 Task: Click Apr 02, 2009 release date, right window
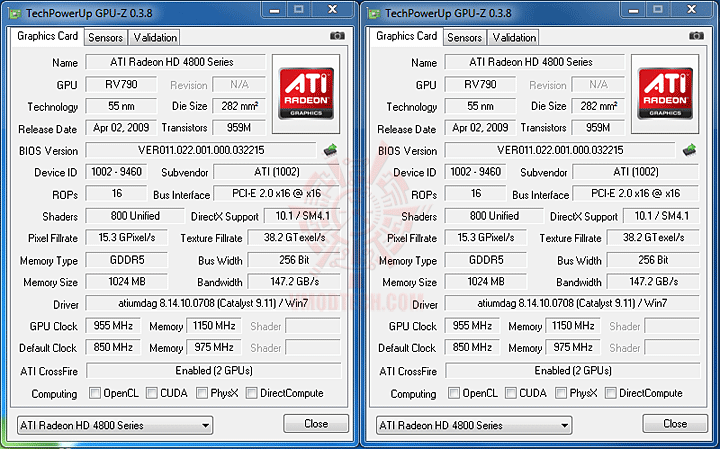[x=480, y=127]
